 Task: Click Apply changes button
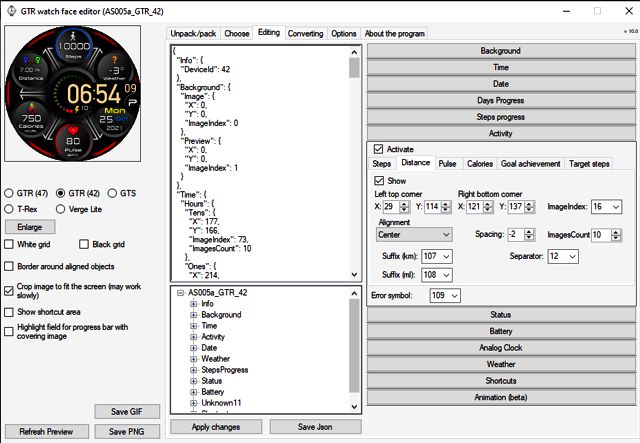(216, 427)
